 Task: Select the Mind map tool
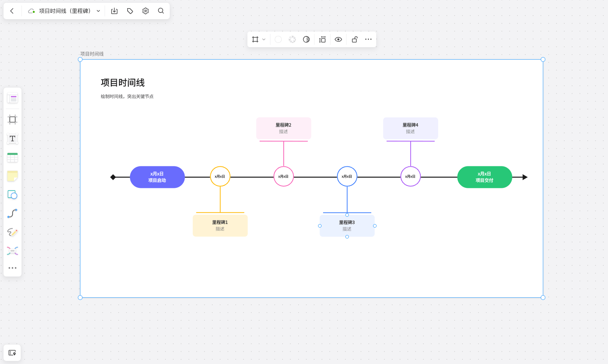(x=12, y=251)
